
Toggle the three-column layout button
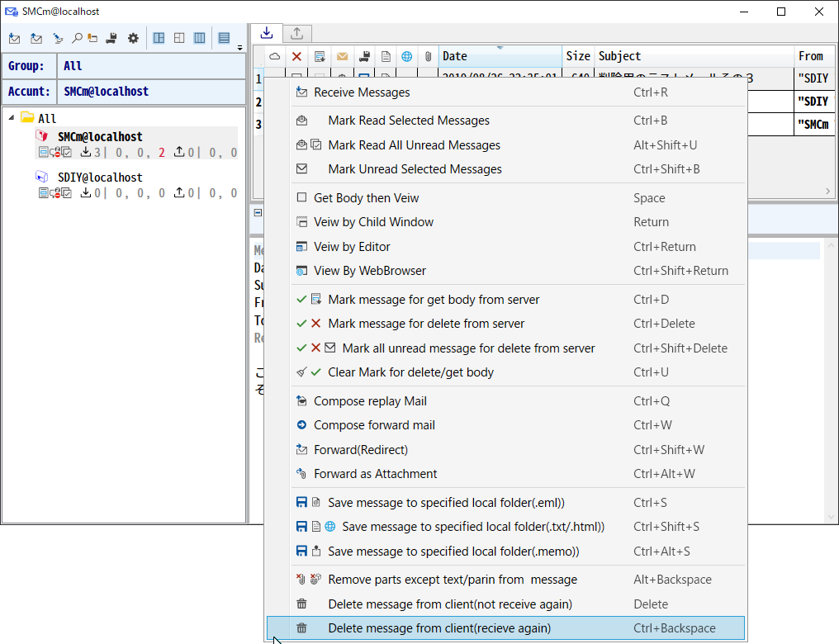tap(200, 38)
